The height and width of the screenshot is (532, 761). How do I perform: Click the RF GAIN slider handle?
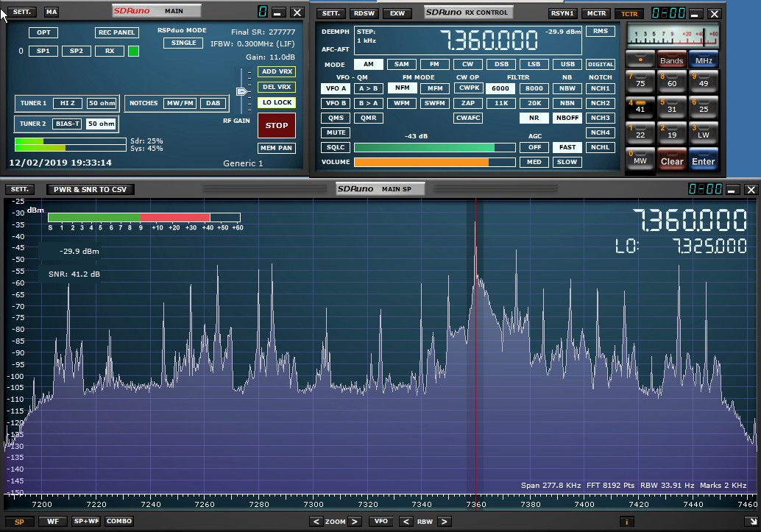pos(241,91)
